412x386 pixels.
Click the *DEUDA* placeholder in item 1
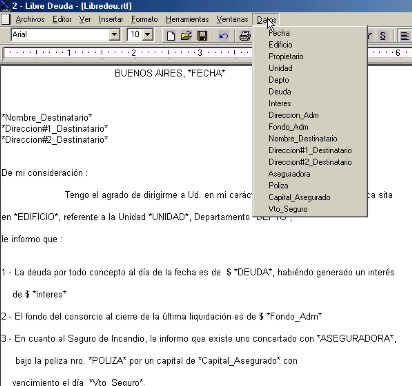click(253, 272)
